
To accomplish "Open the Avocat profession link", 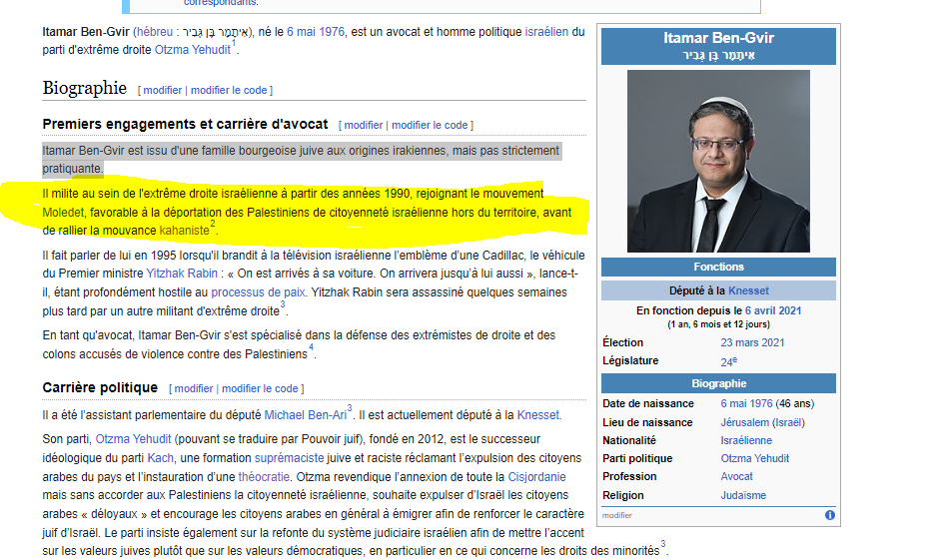I will pyautogui.click(x=736, y=477).
